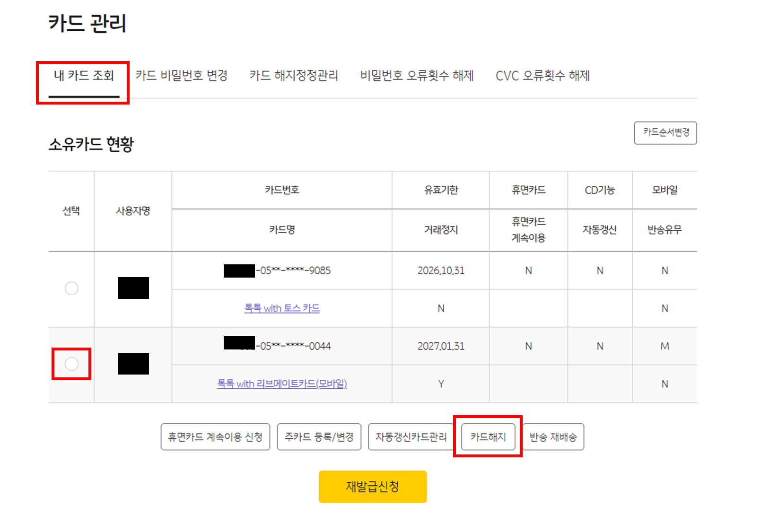Image resolution: width=770 pixels, height=532 pixels.
Task: Click the Y value in 거래정지 column
Action: click(441, 384)
